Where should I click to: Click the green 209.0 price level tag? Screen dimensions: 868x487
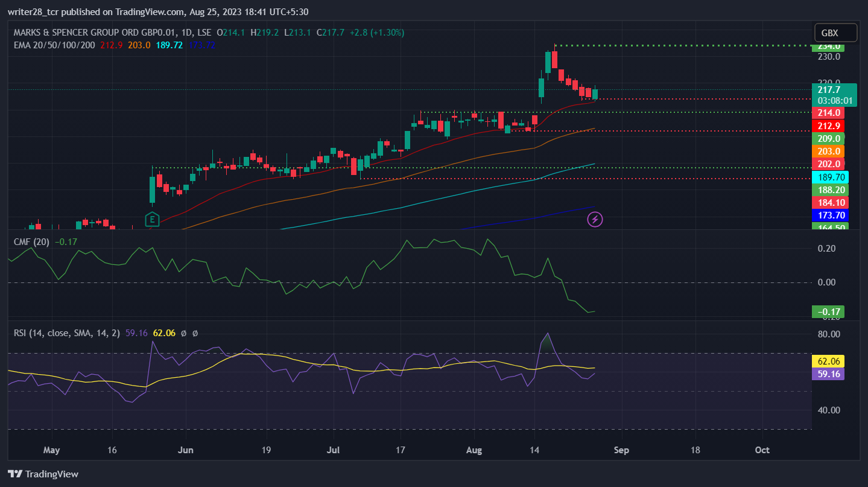click(828, 138)
